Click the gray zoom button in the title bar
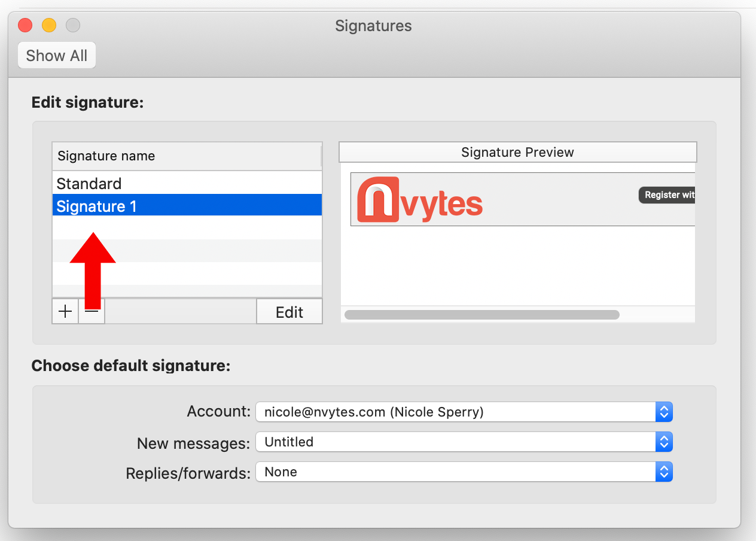This screenshot has width=756, height=541. [x=72, y=26]
